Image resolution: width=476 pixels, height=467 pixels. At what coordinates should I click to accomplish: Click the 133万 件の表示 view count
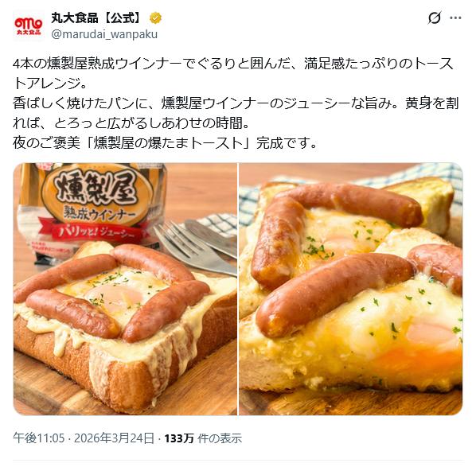pos(203,438)
